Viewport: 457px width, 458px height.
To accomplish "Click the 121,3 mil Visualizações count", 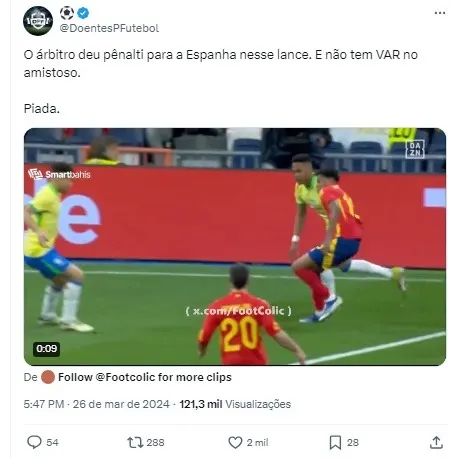I will (235, 404).
